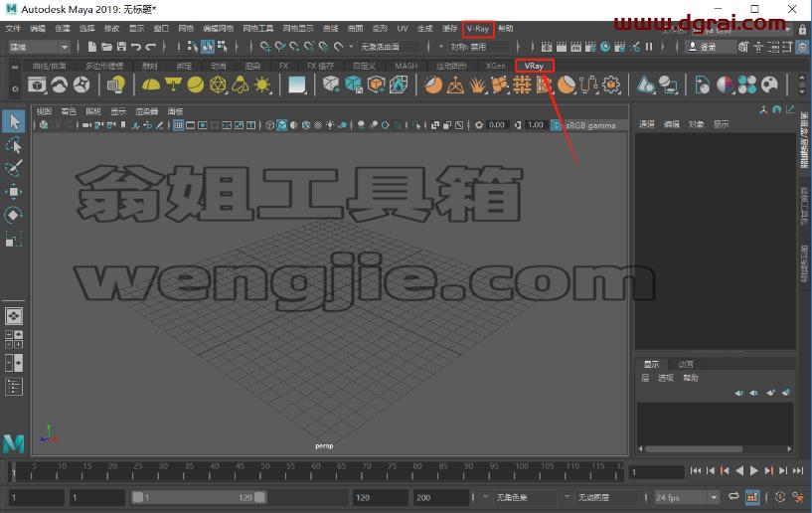
Task: Activate the Paint Selection tool
Action: coord(14,168)
